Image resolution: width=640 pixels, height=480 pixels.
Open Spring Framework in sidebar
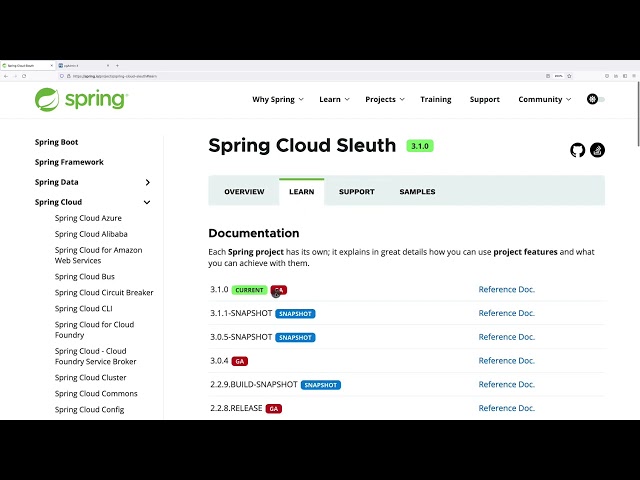[x=69, y=162]
